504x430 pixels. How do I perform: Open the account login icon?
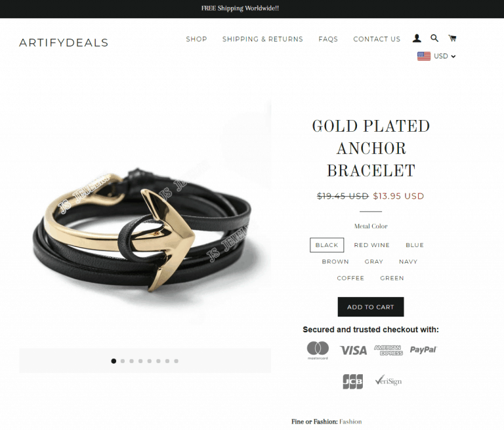pos(417,39)
